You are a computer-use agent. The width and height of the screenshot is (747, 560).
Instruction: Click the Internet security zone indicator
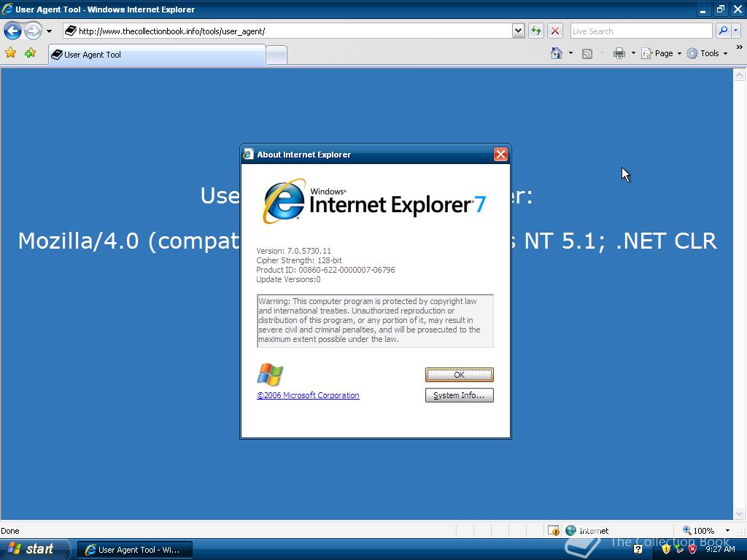(x=587, y=531)
